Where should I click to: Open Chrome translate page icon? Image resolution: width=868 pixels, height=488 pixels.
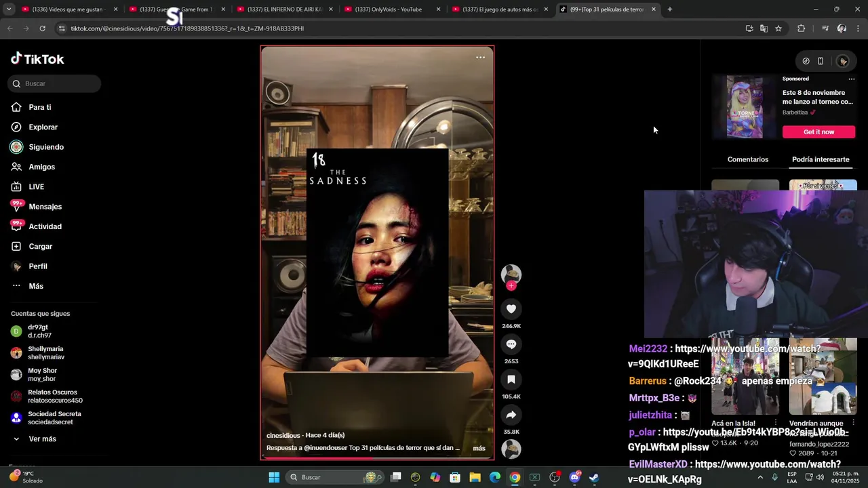764,28
